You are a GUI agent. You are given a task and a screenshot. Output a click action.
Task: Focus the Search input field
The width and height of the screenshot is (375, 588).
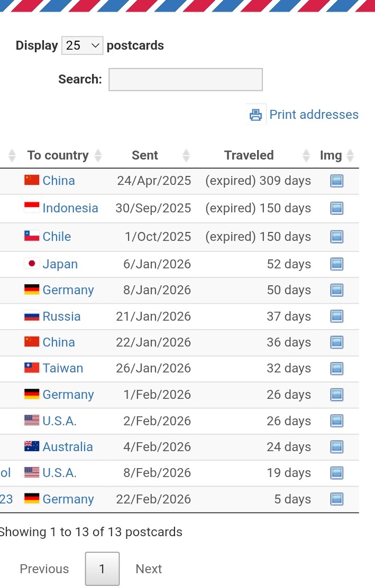click(x=186, y=80)
